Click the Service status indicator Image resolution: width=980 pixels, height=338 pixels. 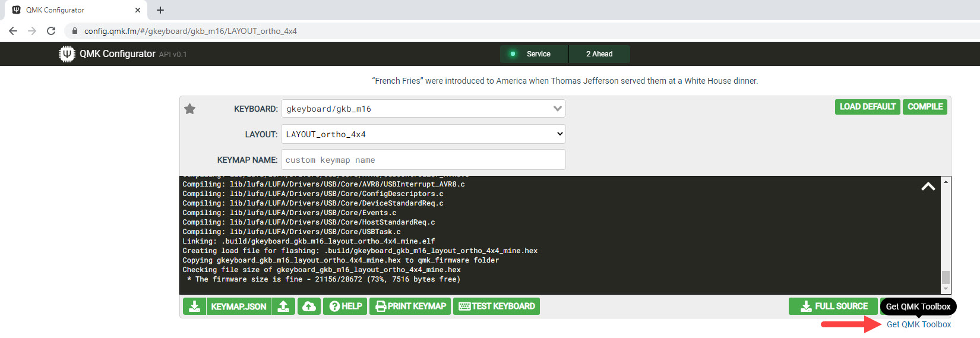coord(534,54)
